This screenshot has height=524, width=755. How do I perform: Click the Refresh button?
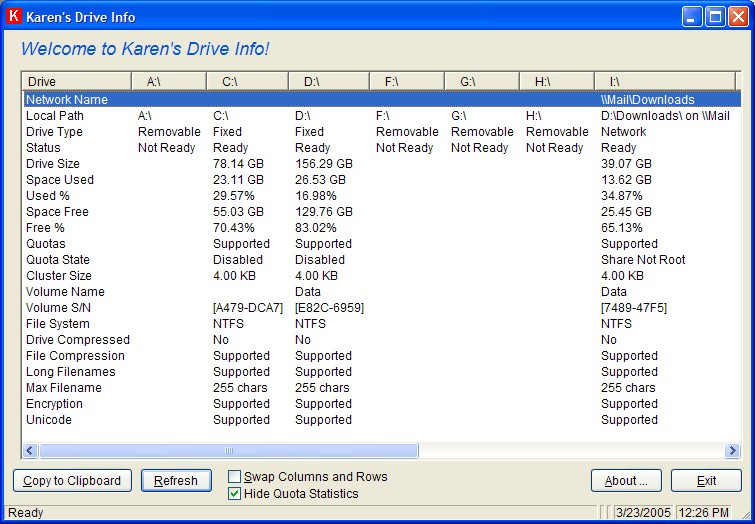tap(176, 481)
